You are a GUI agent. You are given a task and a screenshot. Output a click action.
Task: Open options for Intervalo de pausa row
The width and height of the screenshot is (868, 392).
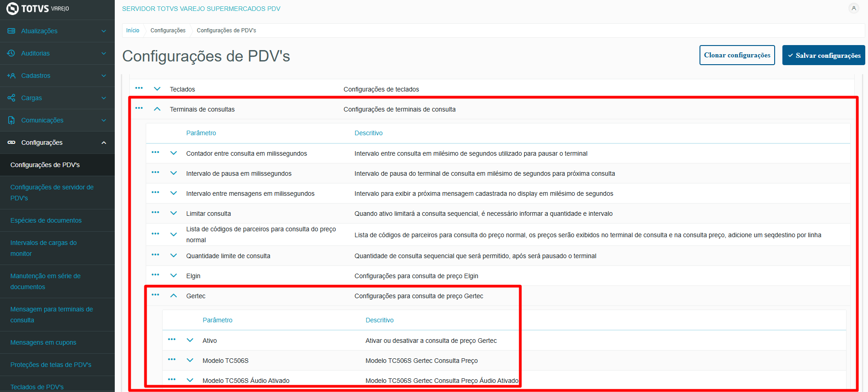155,173
